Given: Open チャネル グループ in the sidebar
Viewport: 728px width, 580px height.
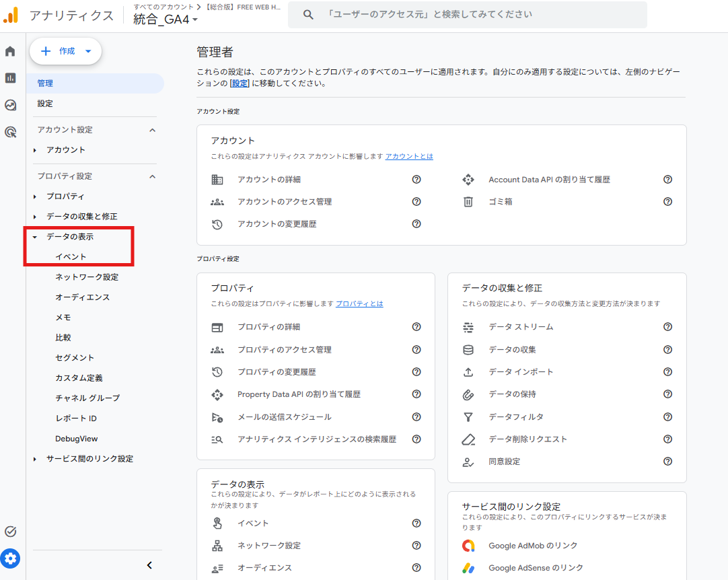Looking at the screenshot, I should [x=87, y=398].
